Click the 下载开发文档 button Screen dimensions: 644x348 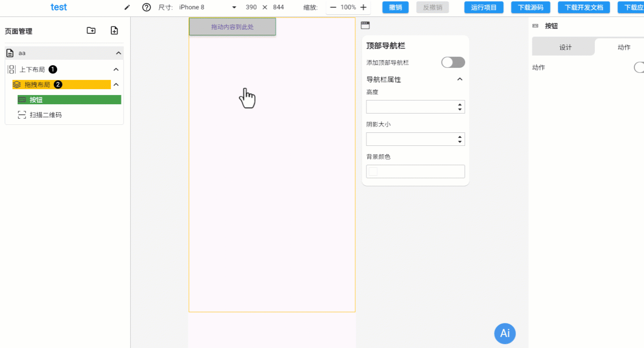584,7
